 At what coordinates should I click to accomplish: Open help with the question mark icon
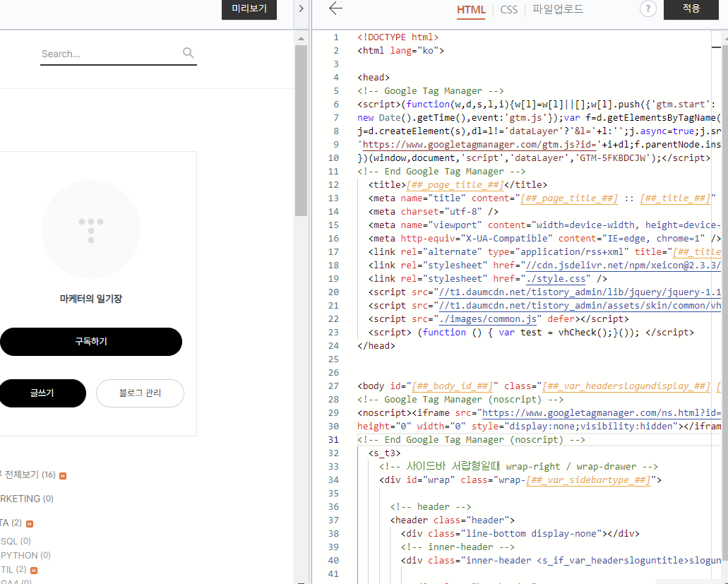[648, 8]
